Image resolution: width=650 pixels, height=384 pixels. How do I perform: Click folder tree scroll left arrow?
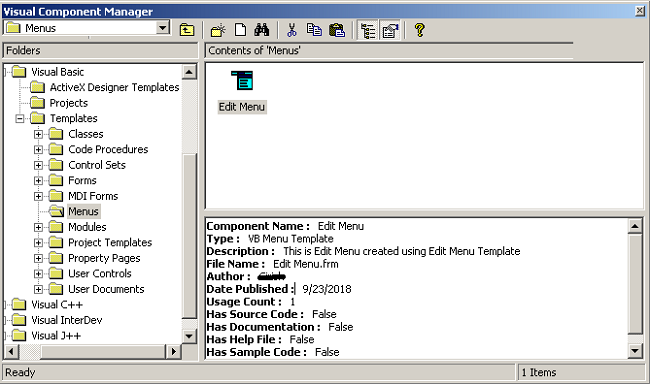click(11, 352)
